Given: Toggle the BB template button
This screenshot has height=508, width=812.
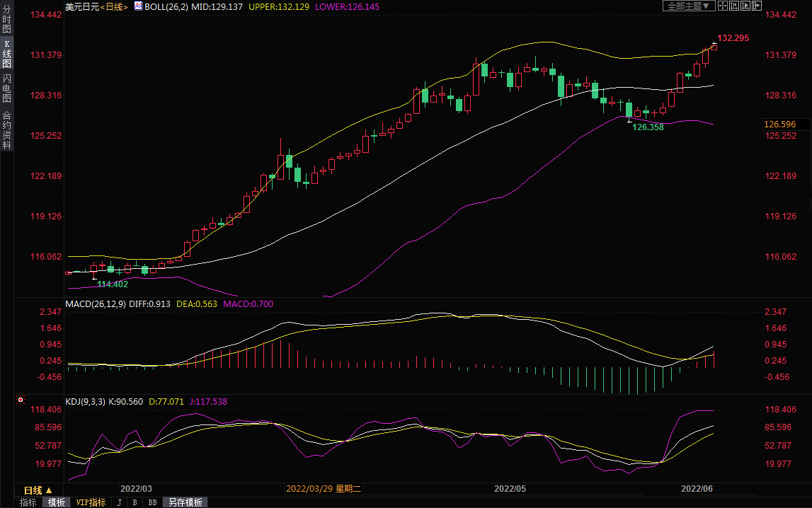Looking at the screenshot, I should coord(152,502).
